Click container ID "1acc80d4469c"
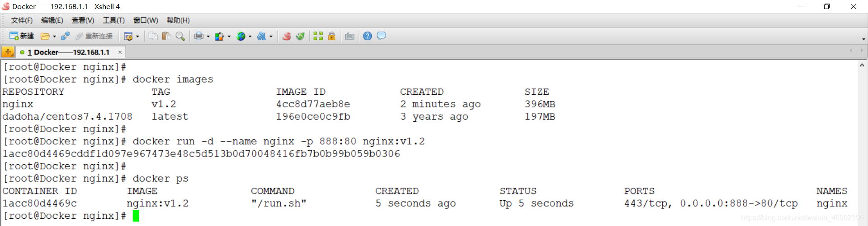 40,203
